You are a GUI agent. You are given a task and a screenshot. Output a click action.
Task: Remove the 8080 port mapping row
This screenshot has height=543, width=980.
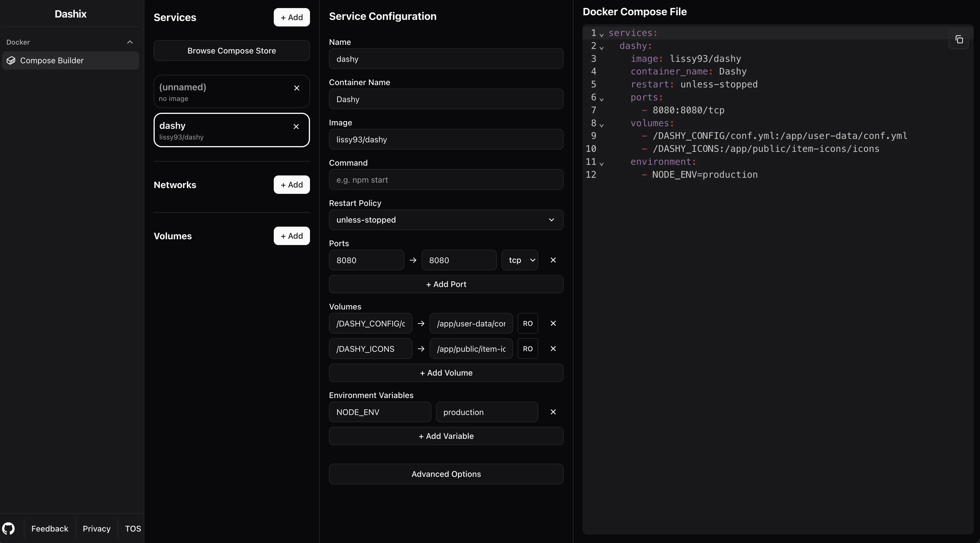click(x=553, y=260)
